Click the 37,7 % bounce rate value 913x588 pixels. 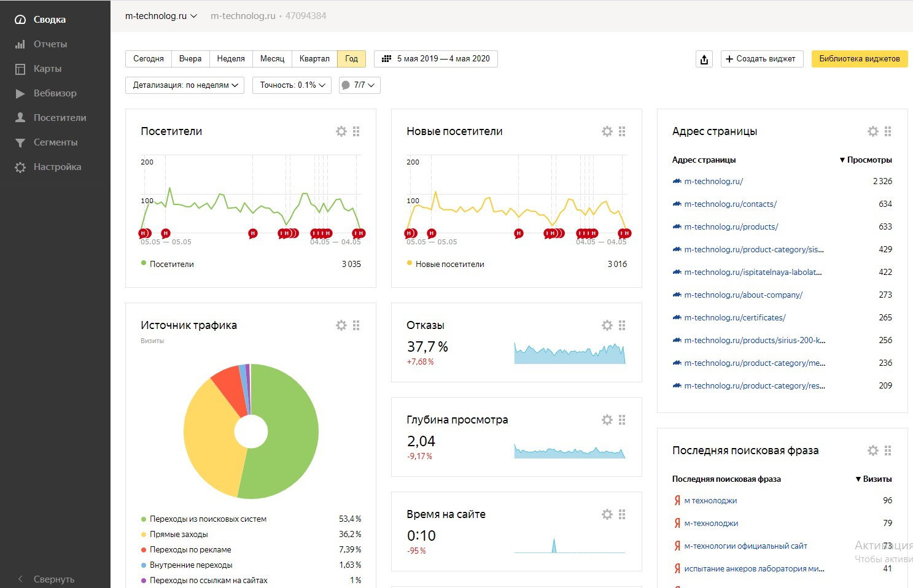tap(427, 347)
